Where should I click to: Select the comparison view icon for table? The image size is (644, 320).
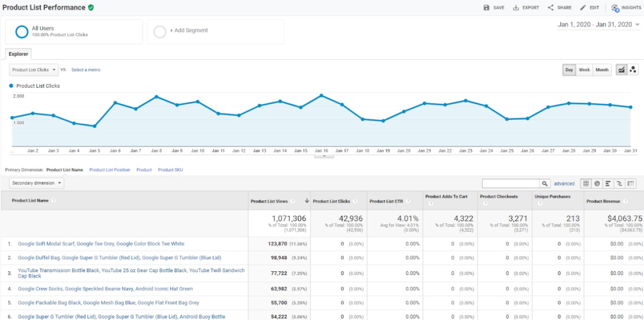(x=619, y=184)
